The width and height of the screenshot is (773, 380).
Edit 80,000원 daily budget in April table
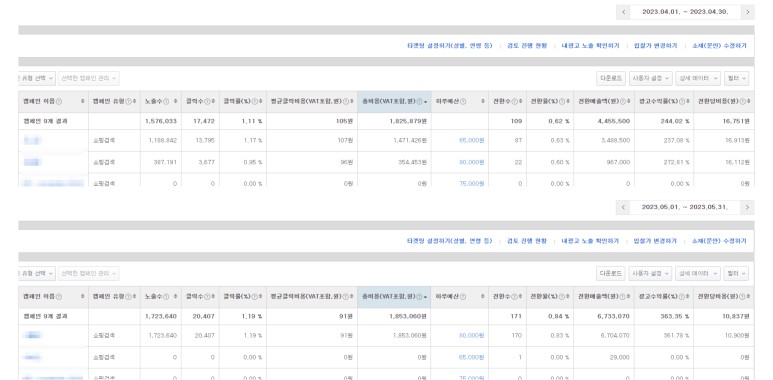pos(472,162)
